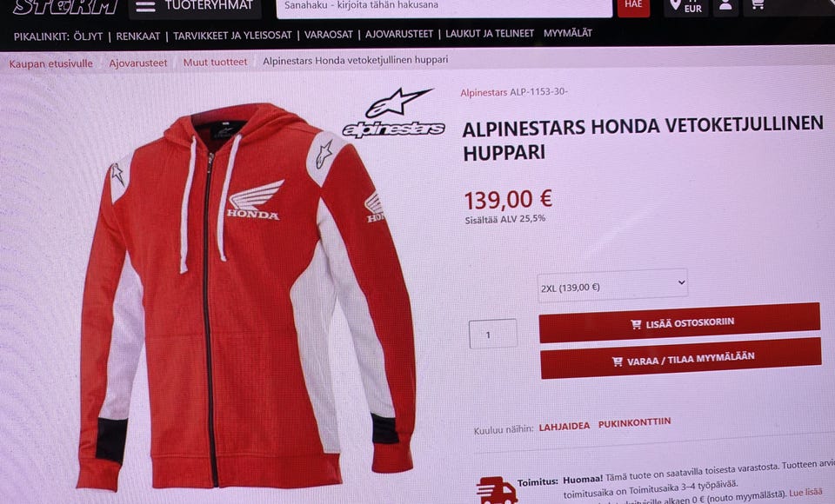Click the location pin EUR icon
Image resolution: width=835 pixels, height=504 pixels.
tap(686, 6)
